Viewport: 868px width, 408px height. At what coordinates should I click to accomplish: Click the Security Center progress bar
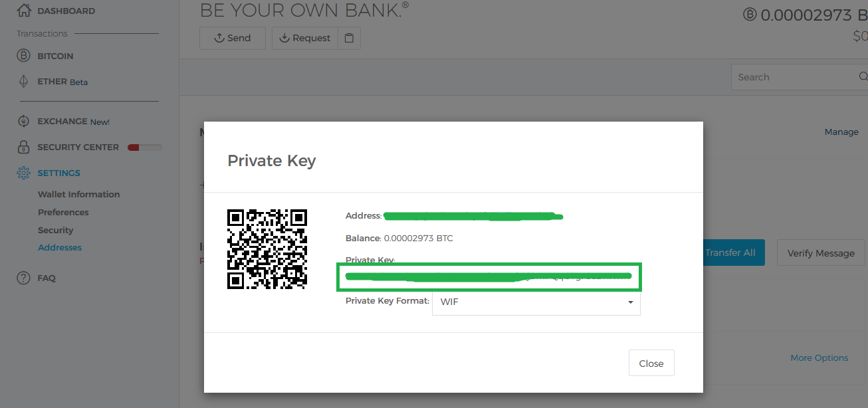pyautogui.click(x=144, y=148)
